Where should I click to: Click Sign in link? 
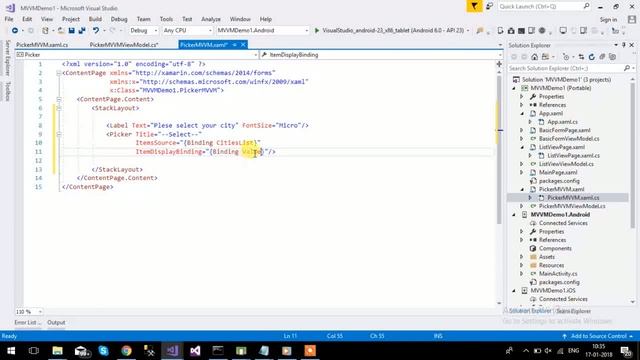tap(608, 20)
